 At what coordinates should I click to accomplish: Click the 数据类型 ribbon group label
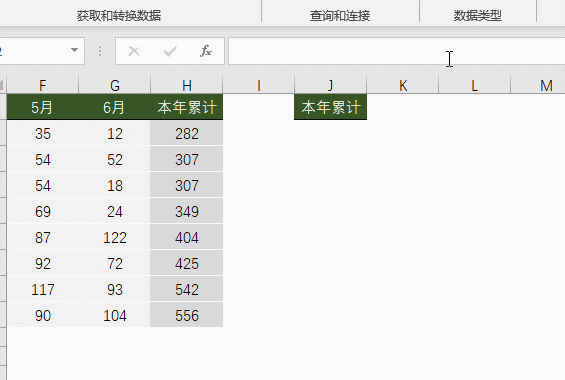click(477, 15)
